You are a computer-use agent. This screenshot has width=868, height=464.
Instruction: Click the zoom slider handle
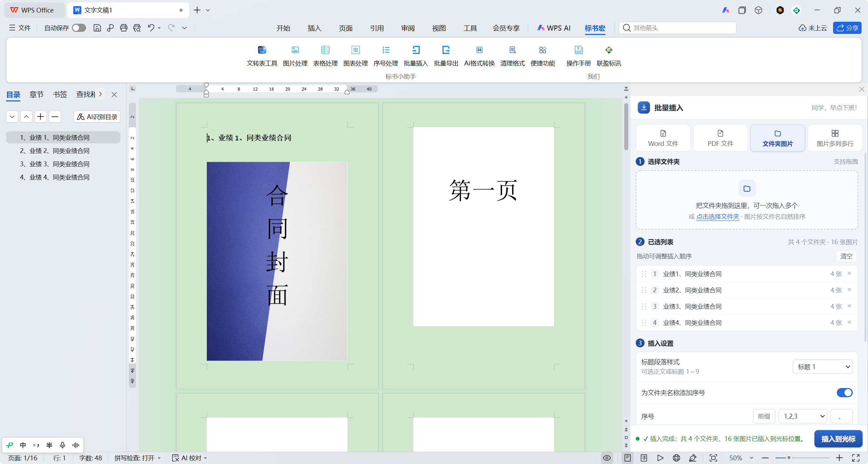(x=789, y=458)
